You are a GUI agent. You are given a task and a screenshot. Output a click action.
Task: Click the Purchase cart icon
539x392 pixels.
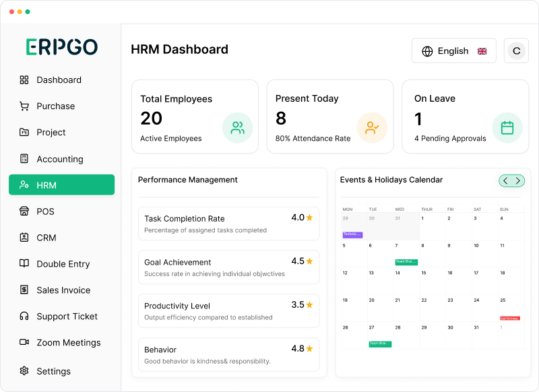pos(24,106)
